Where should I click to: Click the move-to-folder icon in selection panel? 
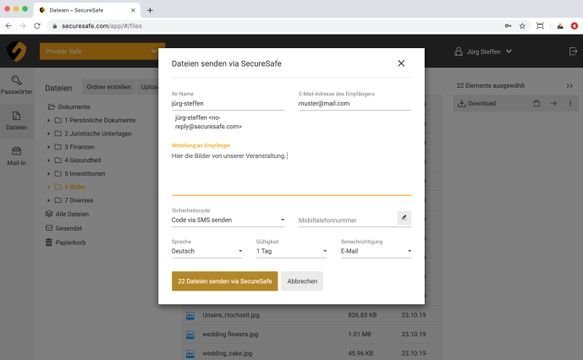(536, 103)
